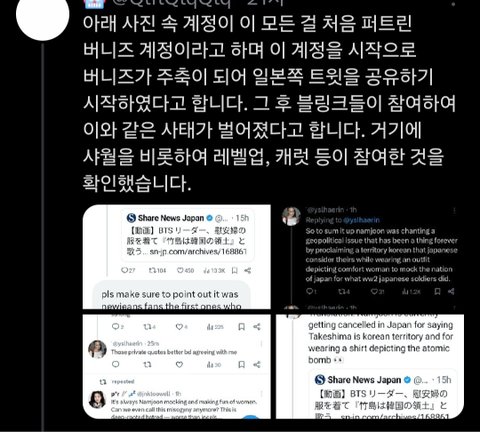Click the empty heart under ysihaerin 25m reply
480x432 pixels.
pyautogui.click(x=179, y=364)
